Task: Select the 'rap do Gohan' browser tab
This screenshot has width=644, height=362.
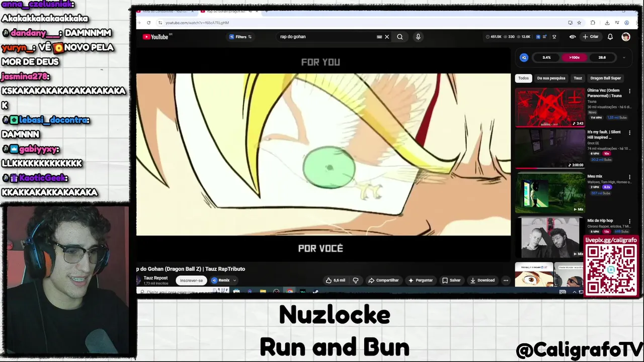Action: pos(229,11)
